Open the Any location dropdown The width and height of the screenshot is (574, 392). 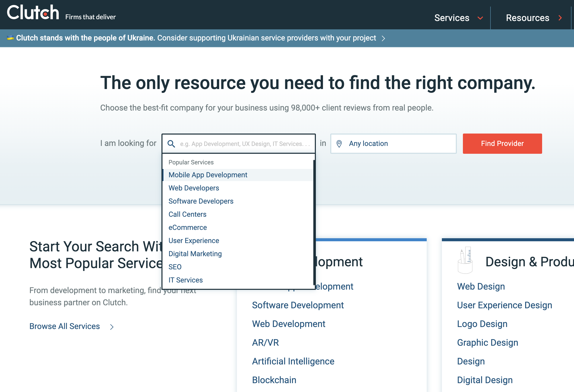click(394, 144)
